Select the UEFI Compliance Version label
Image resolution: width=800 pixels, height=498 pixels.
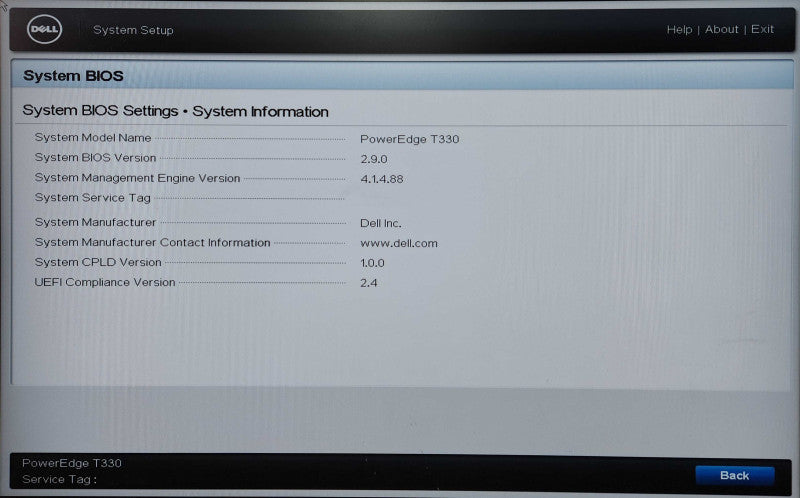coord(105,282)
